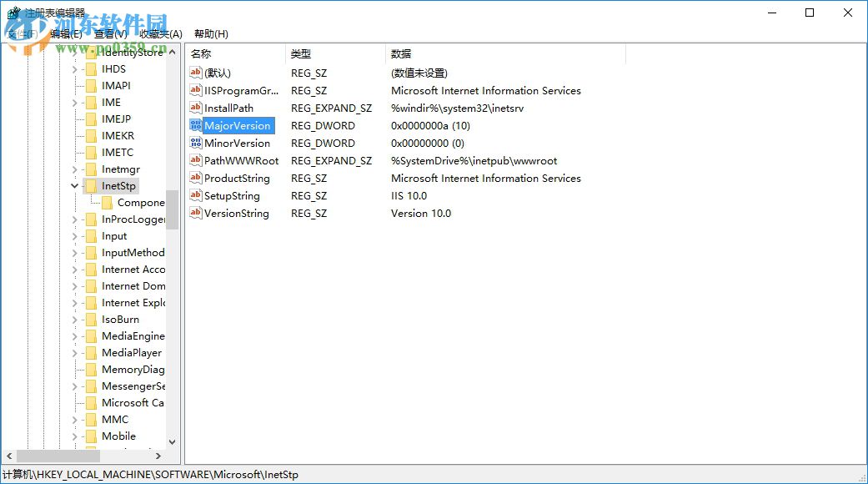Click the PathWWWRoot value icon

(x=195, y=160)
